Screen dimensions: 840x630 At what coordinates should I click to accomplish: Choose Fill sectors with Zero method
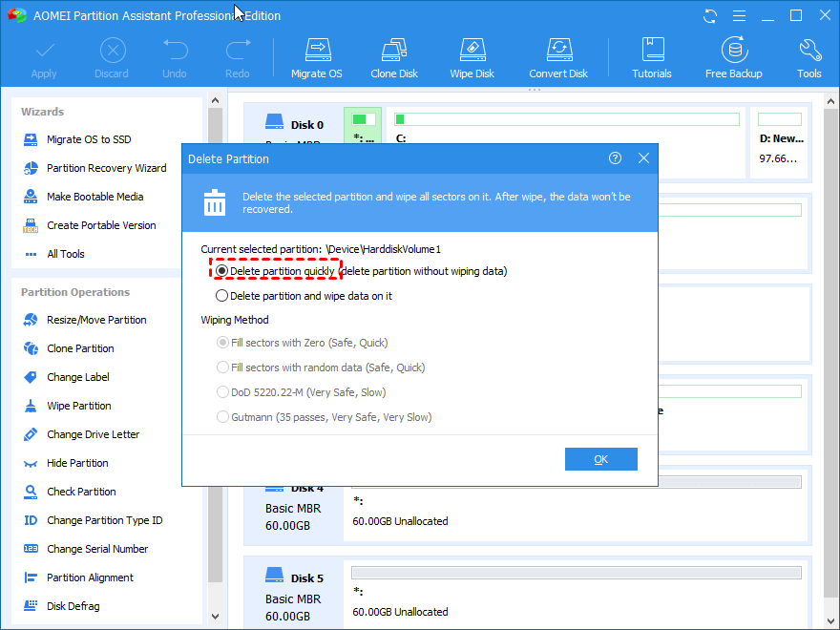222,343
